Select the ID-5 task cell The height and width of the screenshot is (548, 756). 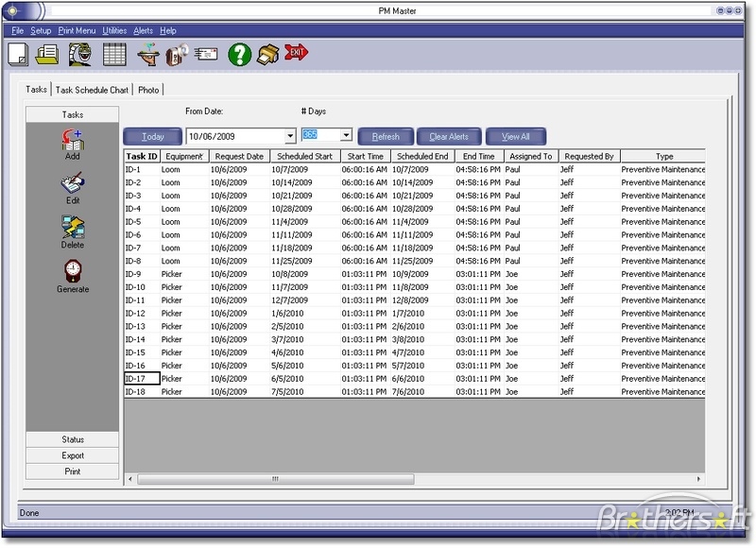[x=142, y=222]
